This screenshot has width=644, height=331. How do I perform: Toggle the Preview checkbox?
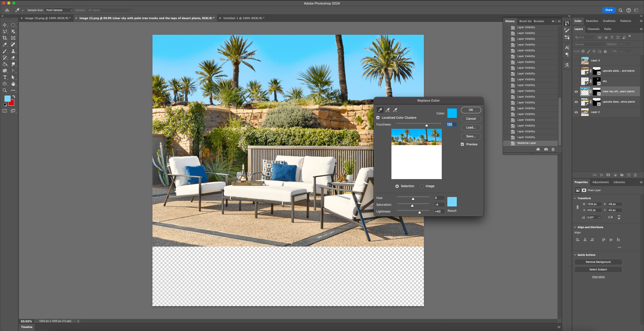462,144
